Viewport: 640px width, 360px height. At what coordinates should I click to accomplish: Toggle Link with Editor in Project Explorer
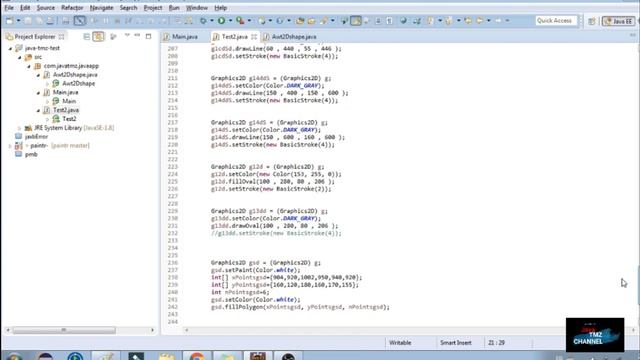point(98,37)
